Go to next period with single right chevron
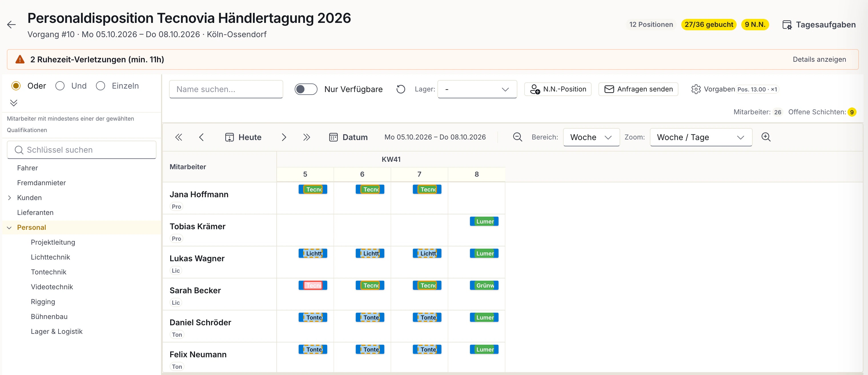Screen dimensions: 868x375 point(284,137)
